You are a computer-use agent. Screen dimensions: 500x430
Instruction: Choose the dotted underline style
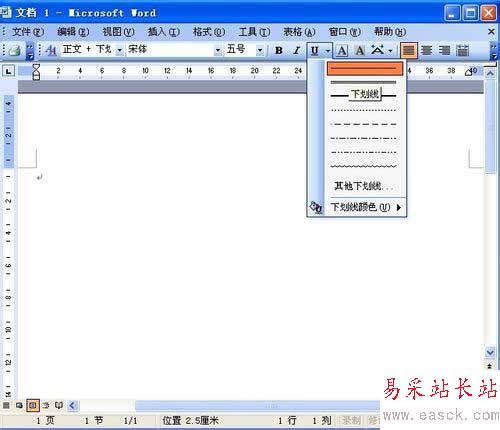point(364,110)
